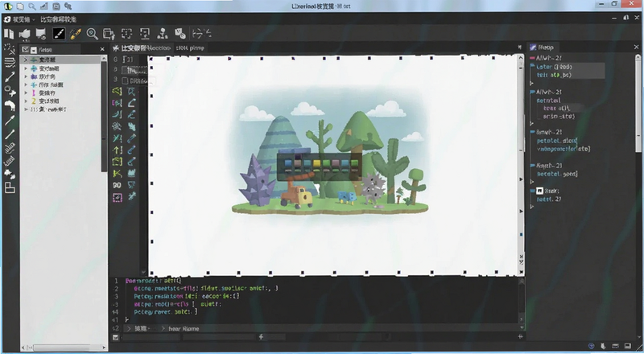Pick the teal swatch in the canvas palette
The width and height of the screenshot is (644, 354).
tap(308, 163)
